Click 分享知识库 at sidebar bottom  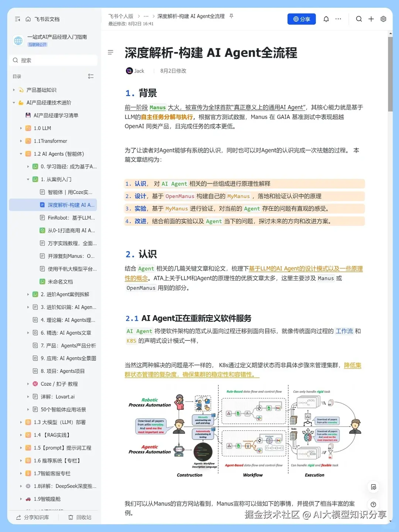(33, 518)
